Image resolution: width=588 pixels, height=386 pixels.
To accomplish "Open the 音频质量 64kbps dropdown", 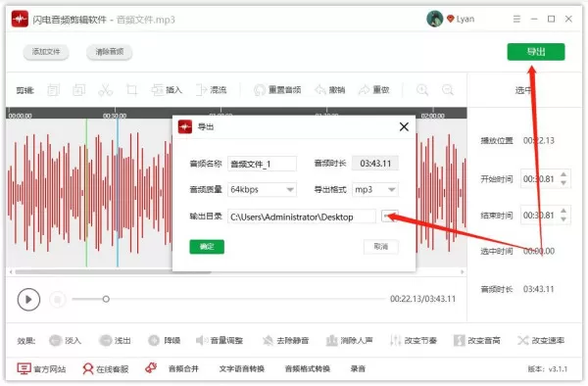I will pos(262,190).
